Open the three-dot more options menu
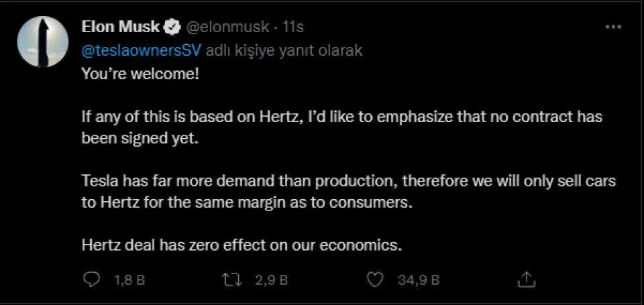644x305 pixels. click(613, 27)
